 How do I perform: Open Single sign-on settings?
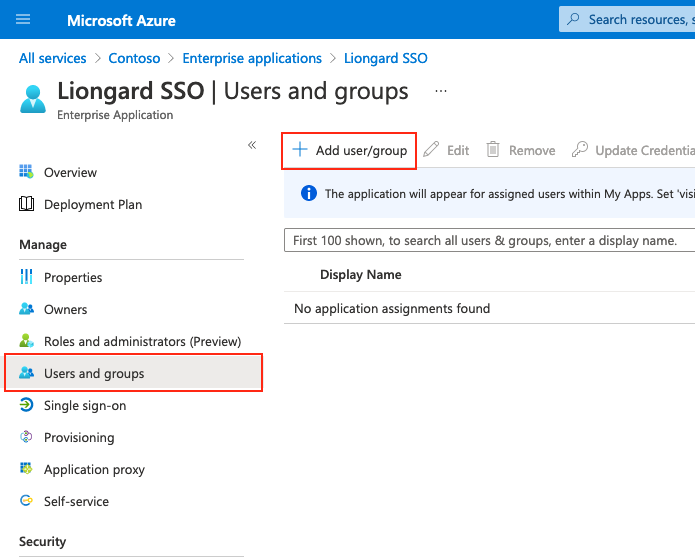(85, 405)
